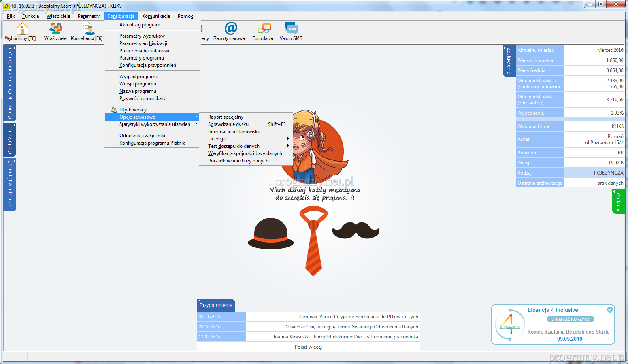Screen dimensions: 628x364
Task: Click the SPRAWDŹ KORZYŚCI button
Action: (571, 319)
